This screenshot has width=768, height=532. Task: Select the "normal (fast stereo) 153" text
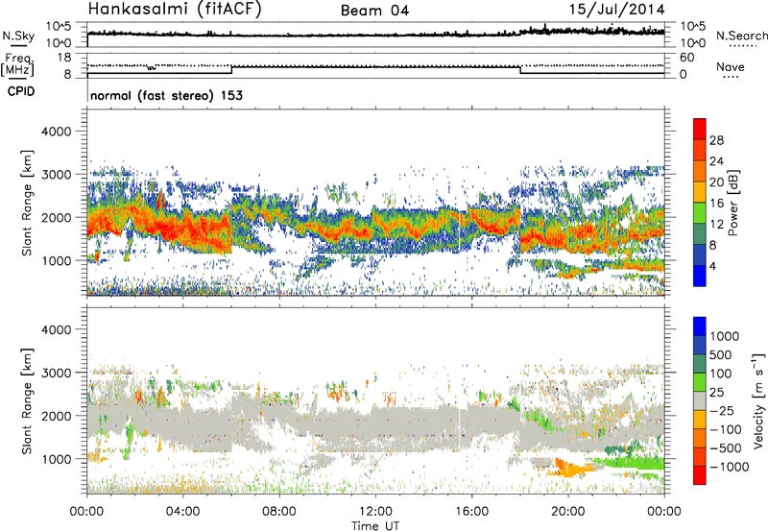pos(166,95)
